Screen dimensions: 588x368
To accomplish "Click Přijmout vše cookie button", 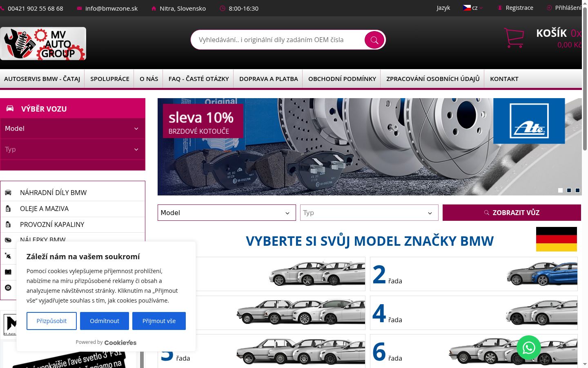I will 159,321.
